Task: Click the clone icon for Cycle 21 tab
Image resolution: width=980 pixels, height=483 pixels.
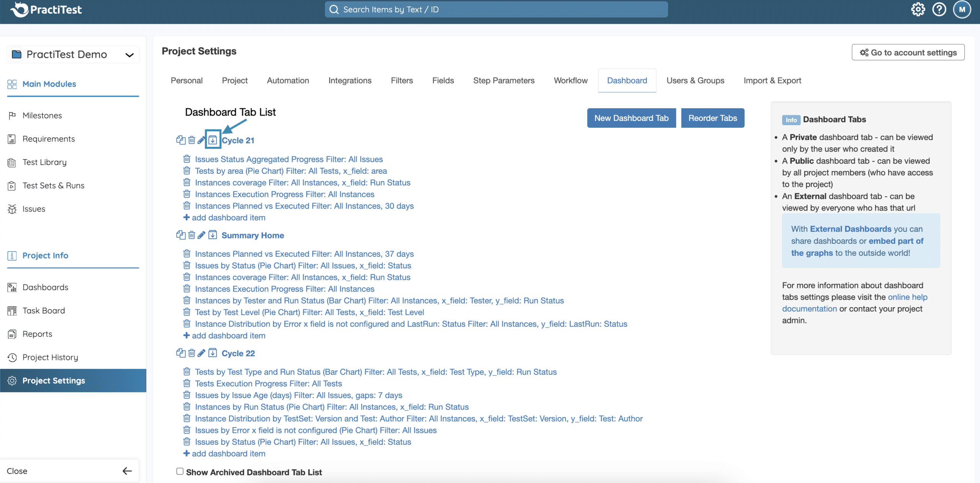Action: [x=181, y=140]
